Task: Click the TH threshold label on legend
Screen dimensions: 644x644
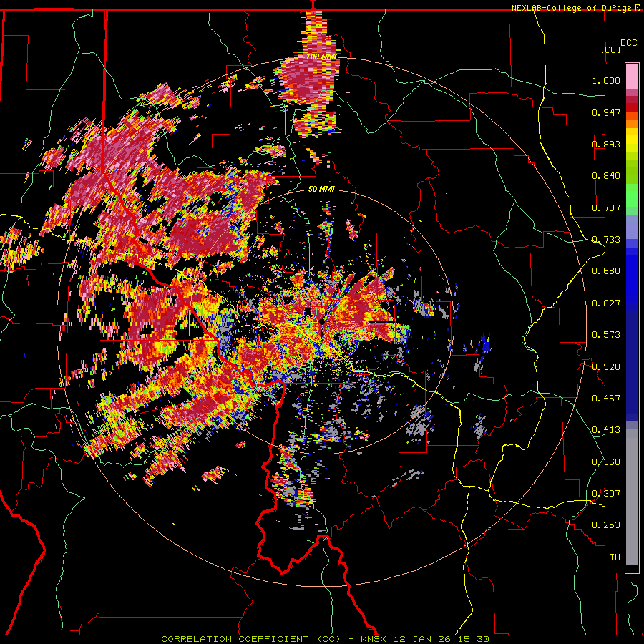Action: [615, 557]
